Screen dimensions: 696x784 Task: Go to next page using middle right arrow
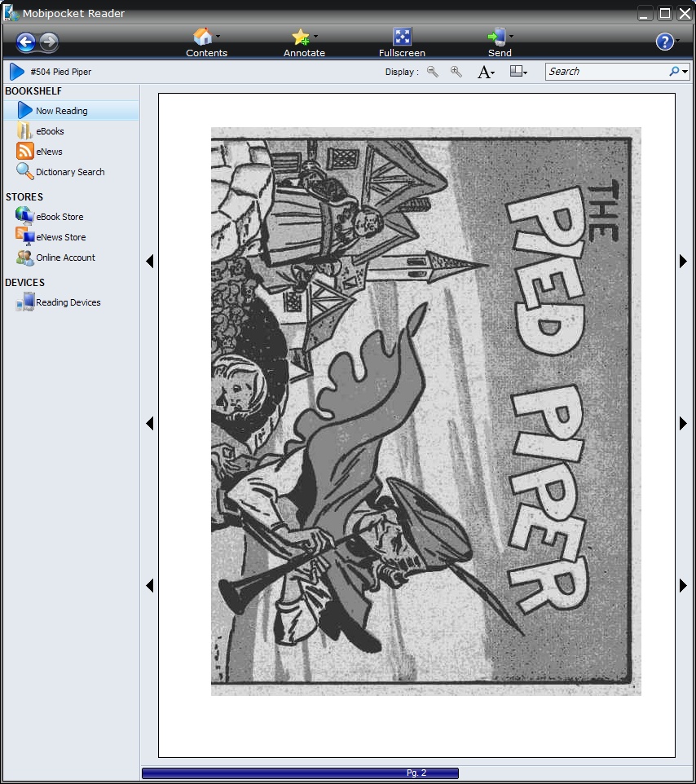pyautogui.click(x=684, y=424)
